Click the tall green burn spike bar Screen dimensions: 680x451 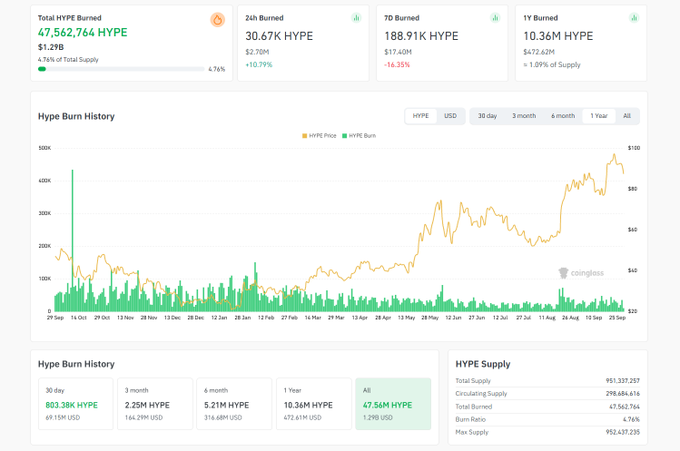point(72,240)
